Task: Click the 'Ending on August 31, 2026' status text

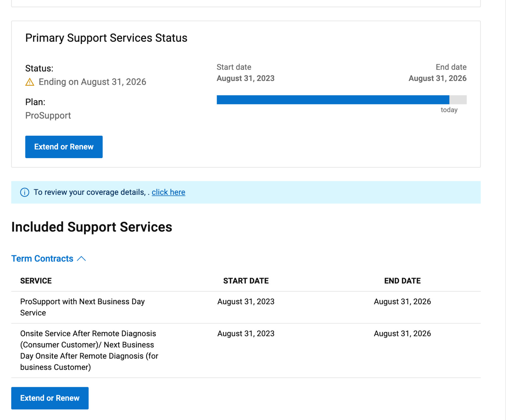Action: [92, 82]
